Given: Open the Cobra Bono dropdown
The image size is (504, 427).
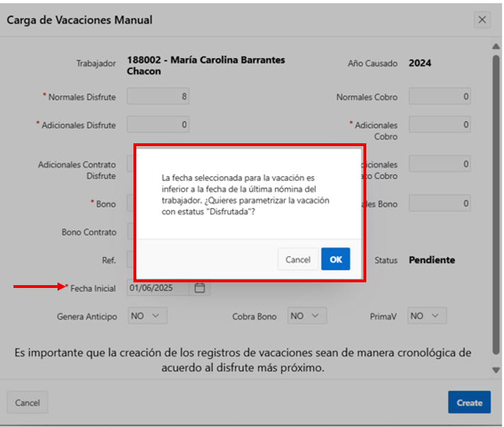Looking at the screenshot, I should coord(307,316).
